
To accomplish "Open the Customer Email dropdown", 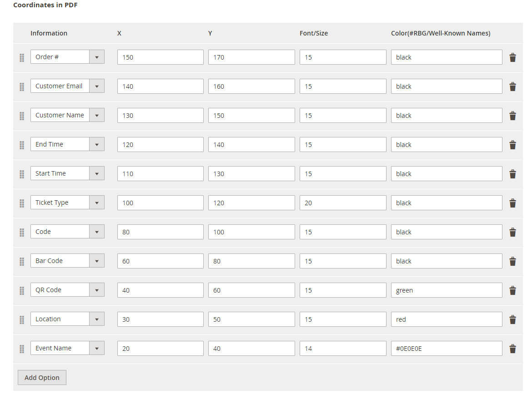I will [x=67, y=86].
